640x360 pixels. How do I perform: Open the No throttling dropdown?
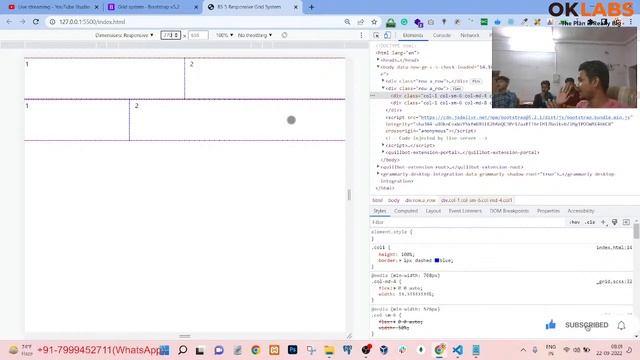click(255, 35)
